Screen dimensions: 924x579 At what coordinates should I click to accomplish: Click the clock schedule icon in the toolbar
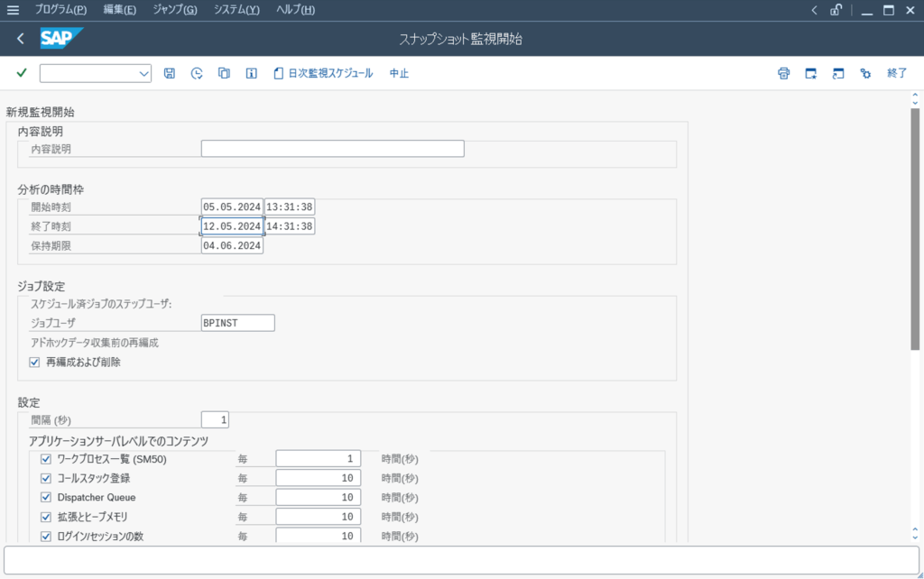coord(196,73)
